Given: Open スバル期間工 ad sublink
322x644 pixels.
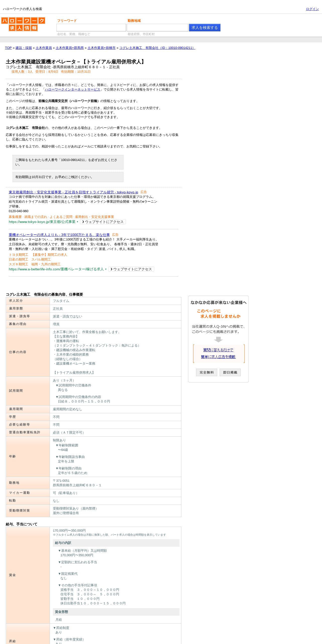Looking at the screenshot, I should click(41, 260).
